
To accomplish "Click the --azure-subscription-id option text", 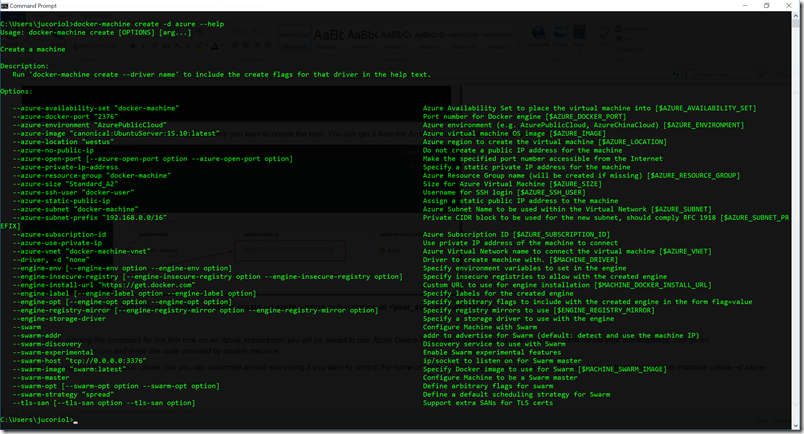I will (x=59, y=234).
